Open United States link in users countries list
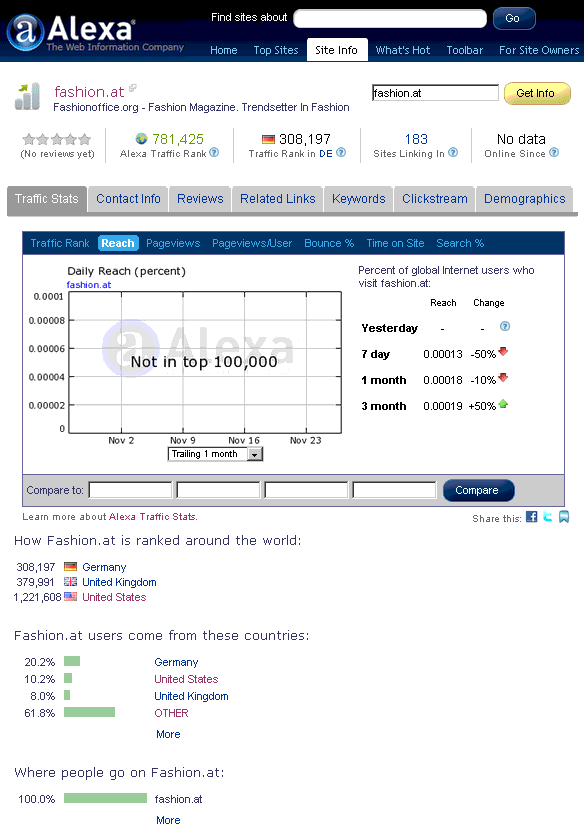The width and height of the screenshot is (584, 829). (x=186, y=679)
